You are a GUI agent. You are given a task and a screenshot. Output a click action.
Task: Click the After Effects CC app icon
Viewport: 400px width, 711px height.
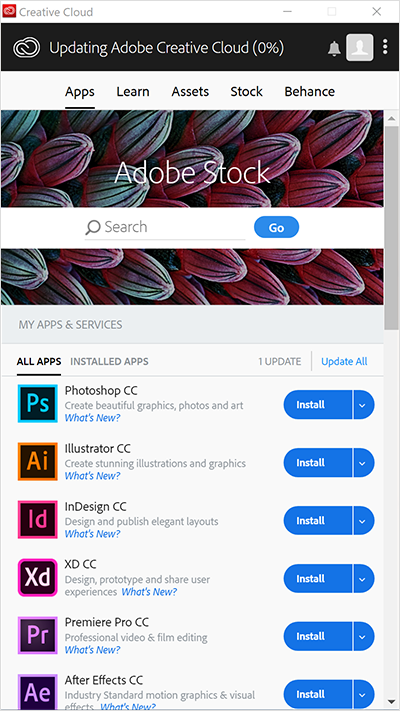(x=38, y=692)
